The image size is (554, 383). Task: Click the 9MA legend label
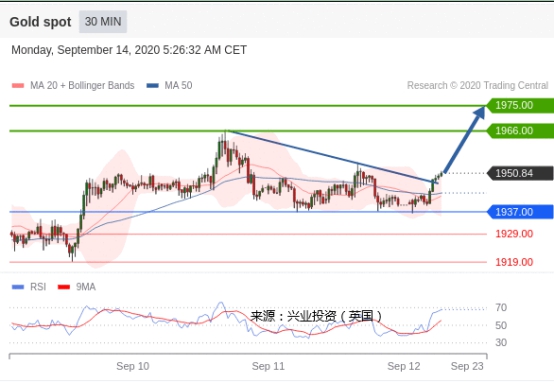(x=86, y=287)
